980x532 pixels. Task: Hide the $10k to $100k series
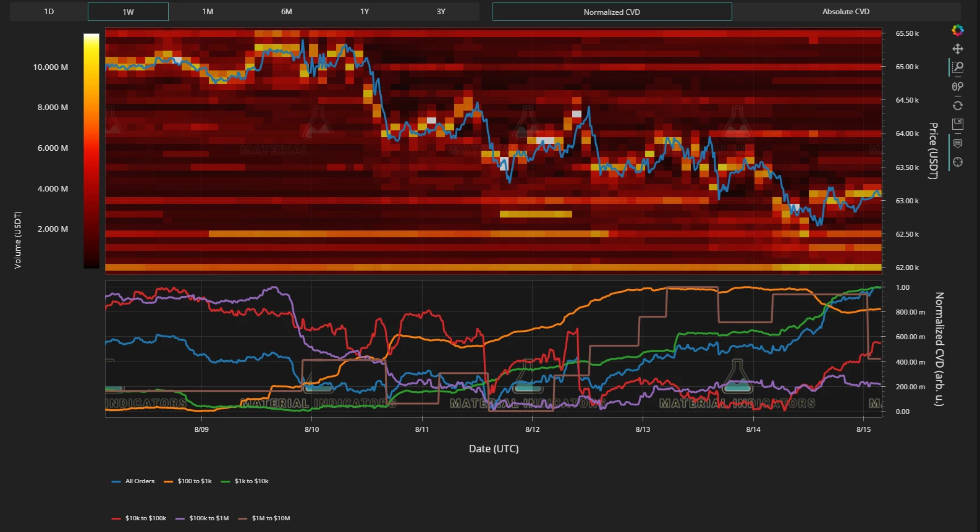click(139, 518)
